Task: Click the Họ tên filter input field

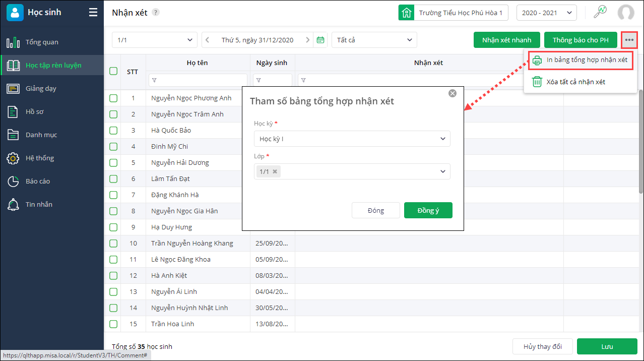Action: click(x=198, y=80)
